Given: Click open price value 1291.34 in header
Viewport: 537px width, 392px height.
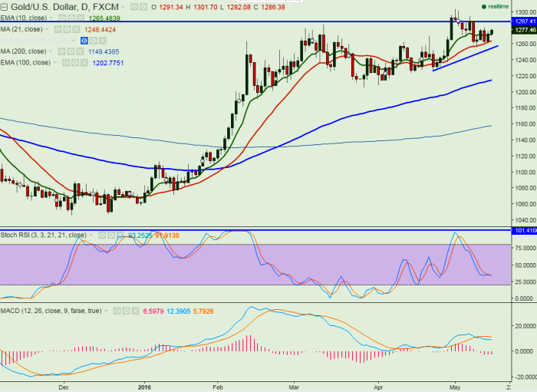Looking at the screenshot, I should click(171, 7).
